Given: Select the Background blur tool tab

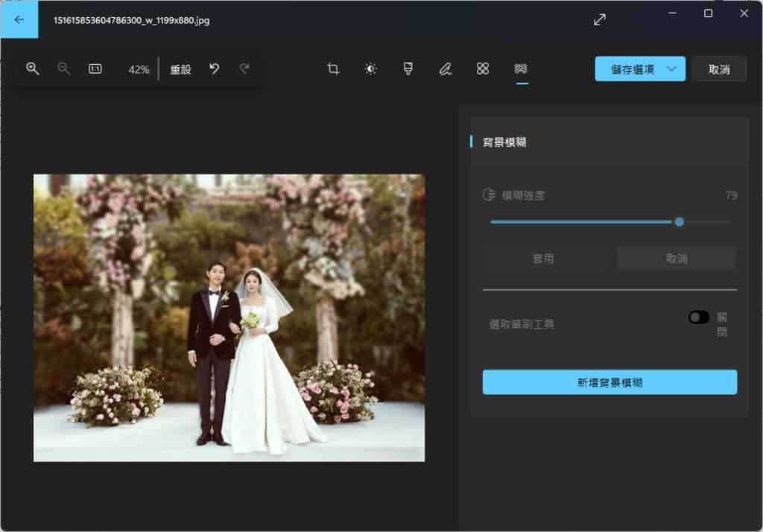Looking at the screenshot, I should pos(521,69).
